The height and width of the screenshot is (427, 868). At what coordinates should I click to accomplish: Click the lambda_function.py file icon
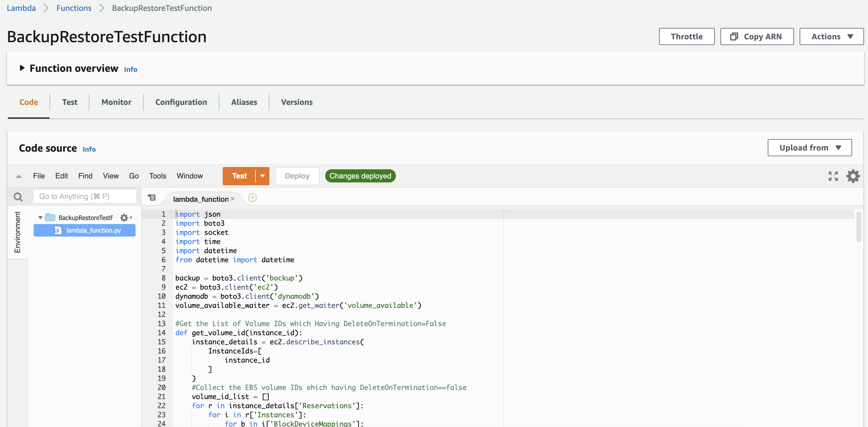coord(58,230)
